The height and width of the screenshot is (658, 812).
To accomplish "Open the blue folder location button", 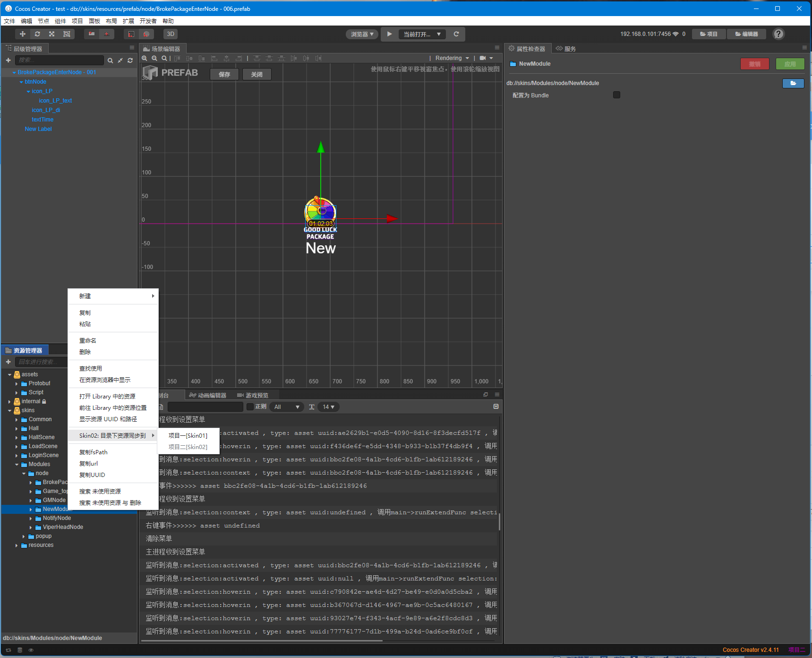I will tap(793, 83).
